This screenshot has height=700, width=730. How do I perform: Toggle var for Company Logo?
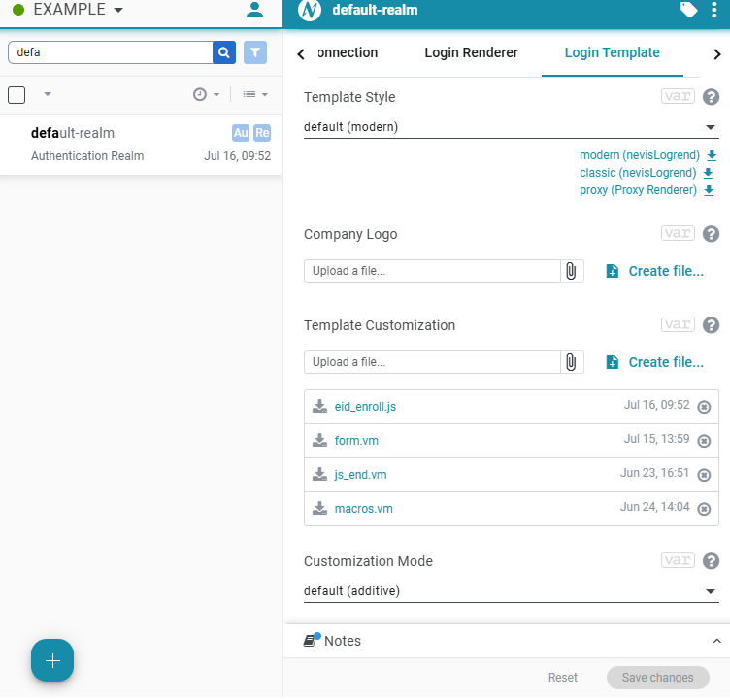[x=677, y=234]
